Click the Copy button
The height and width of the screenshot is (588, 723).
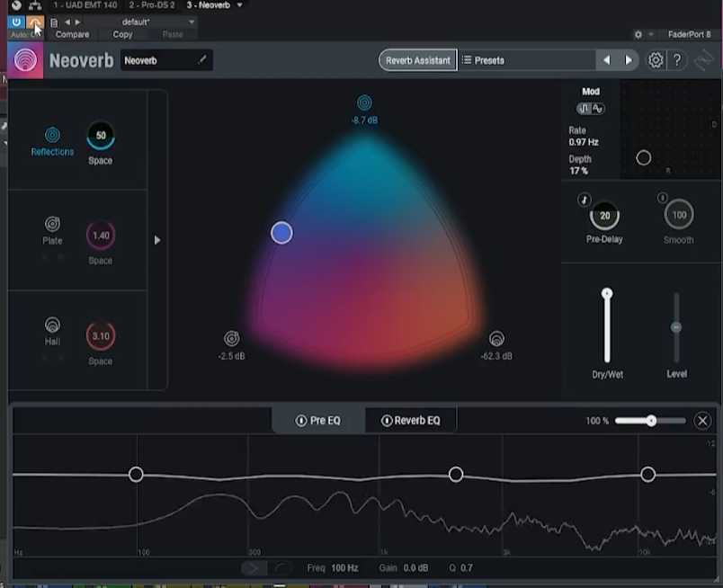(122, 34)
